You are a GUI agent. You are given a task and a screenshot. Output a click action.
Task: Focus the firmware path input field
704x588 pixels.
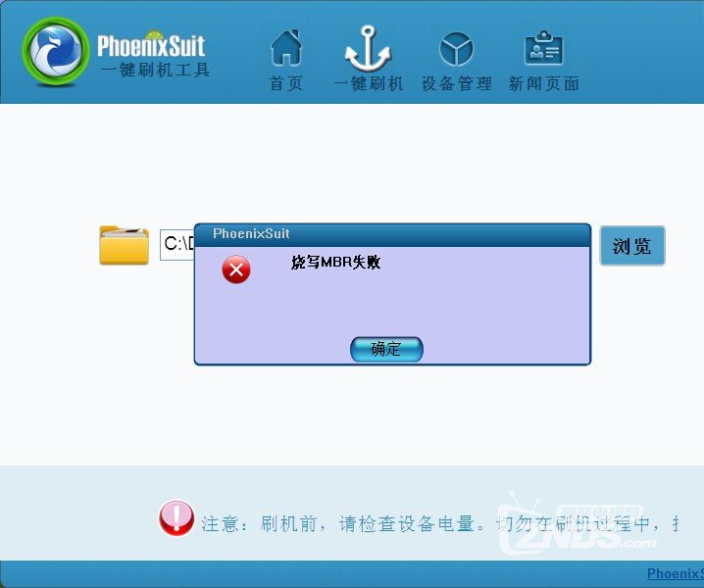(x=177, y=245)
